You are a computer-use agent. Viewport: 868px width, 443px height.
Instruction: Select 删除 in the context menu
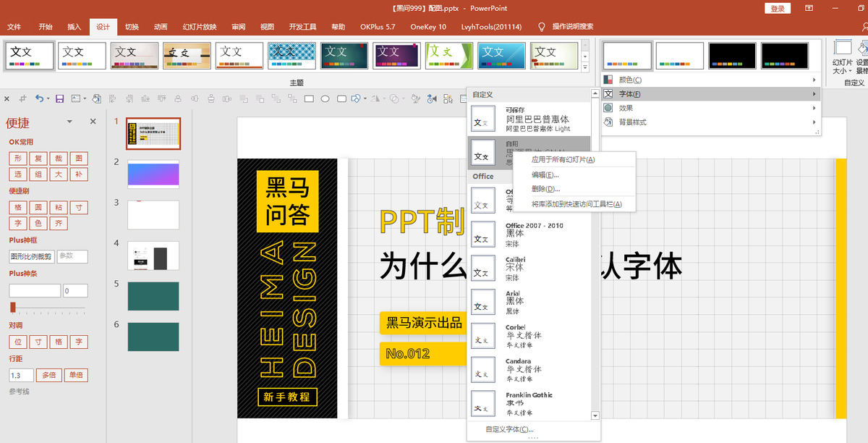(x=545, y=189)
